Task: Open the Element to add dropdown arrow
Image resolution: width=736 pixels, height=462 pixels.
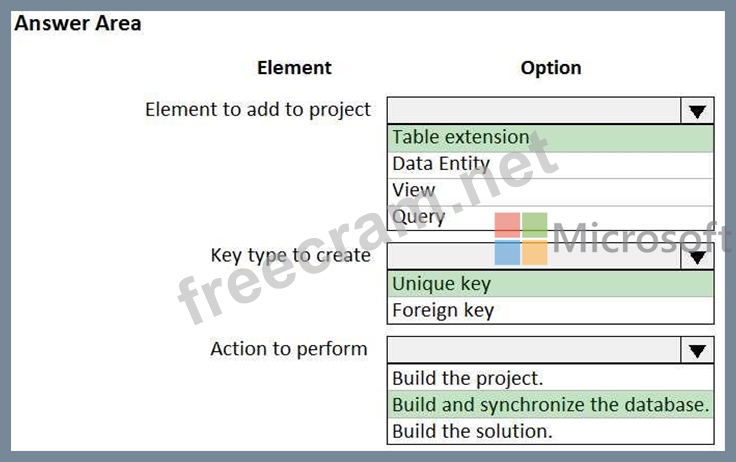Action: click(x=697, y=111)
